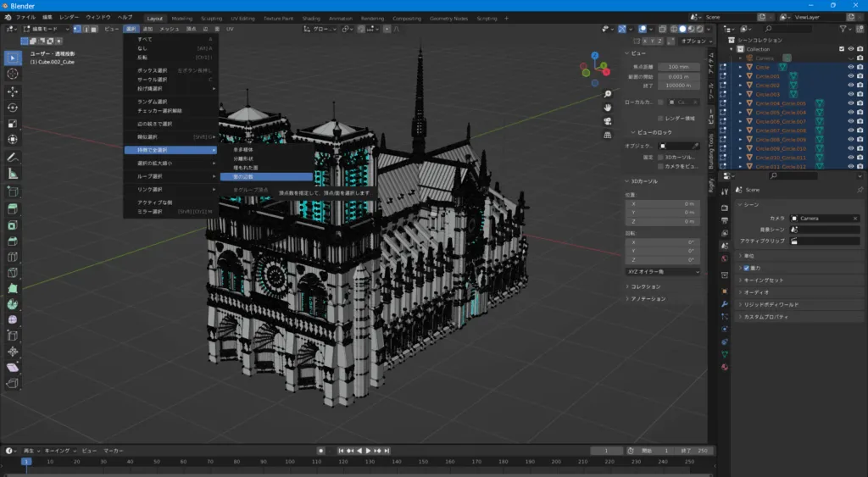Open the XYZ オイラー角 rotation dropdown

coord(663,272)
